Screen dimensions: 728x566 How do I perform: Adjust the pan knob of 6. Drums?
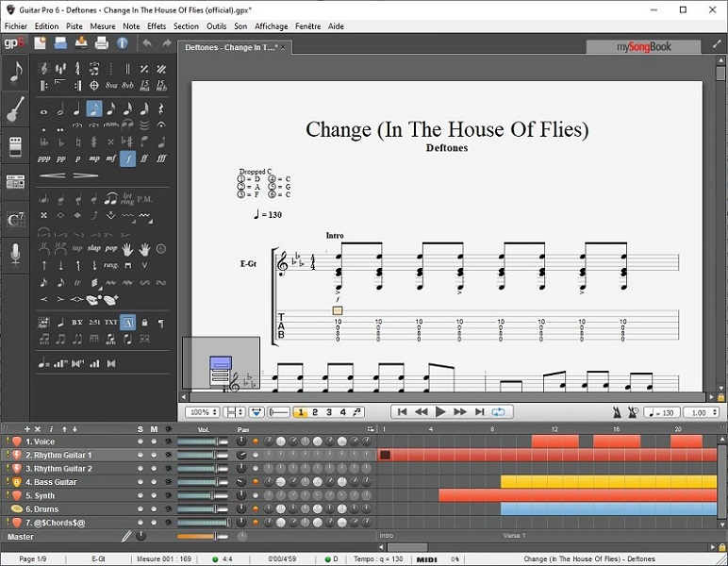(x=241, y=508)
